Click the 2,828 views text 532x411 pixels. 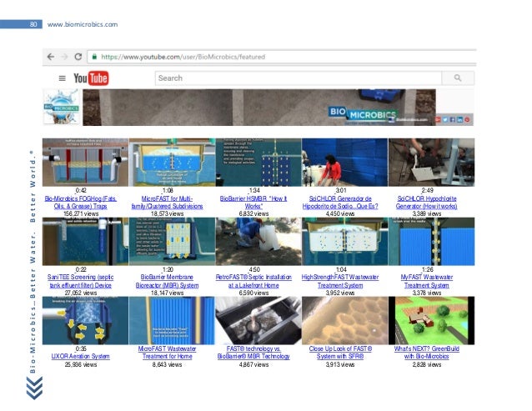427,364
